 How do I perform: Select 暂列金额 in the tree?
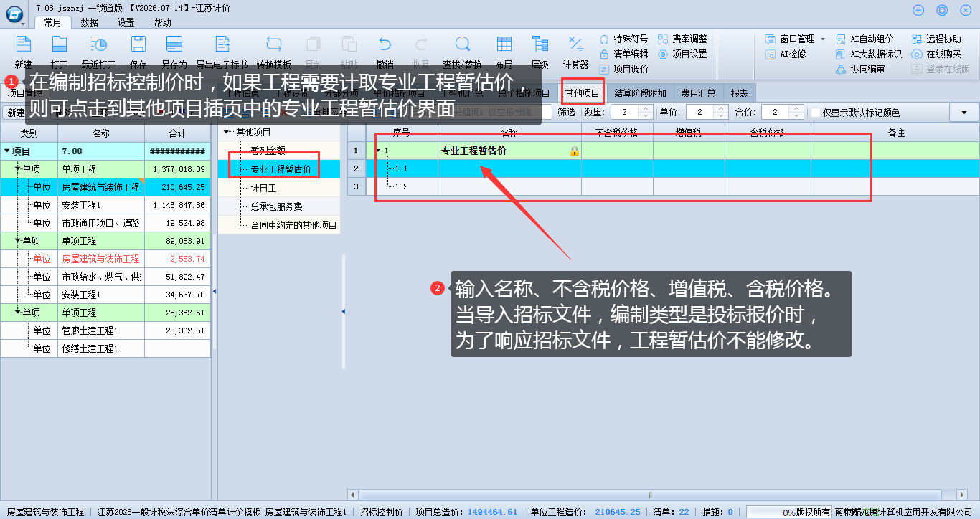(x=268, y=151)
